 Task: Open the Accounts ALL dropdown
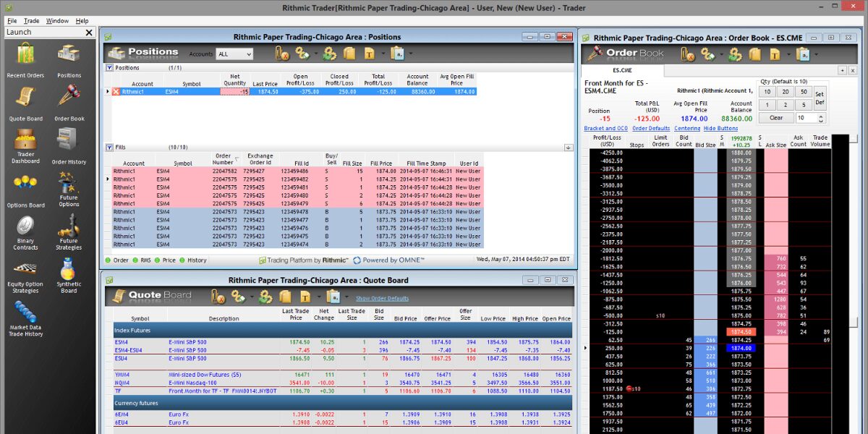[234, 54]
